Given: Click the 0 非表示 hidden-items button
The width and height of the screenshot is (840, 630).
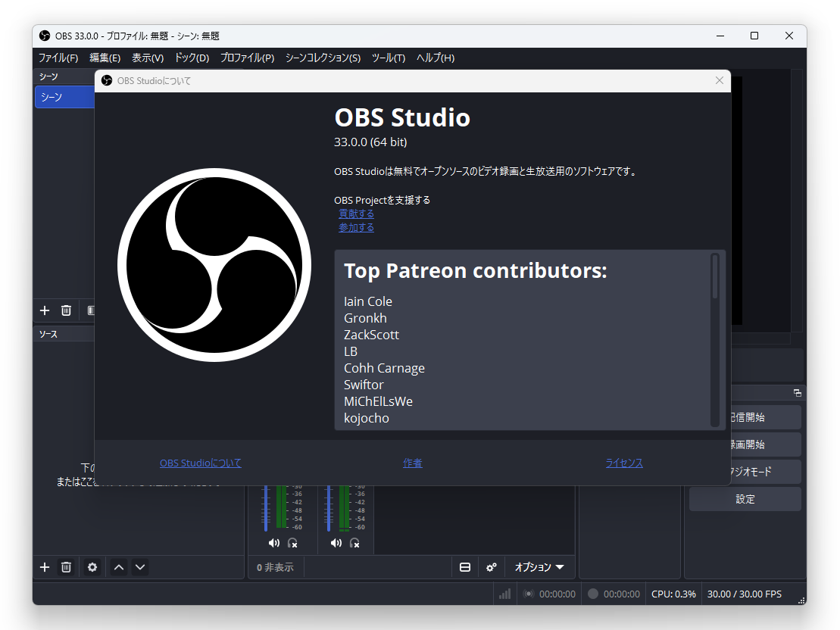Looking at the screenshot, I should click(276, 567).
